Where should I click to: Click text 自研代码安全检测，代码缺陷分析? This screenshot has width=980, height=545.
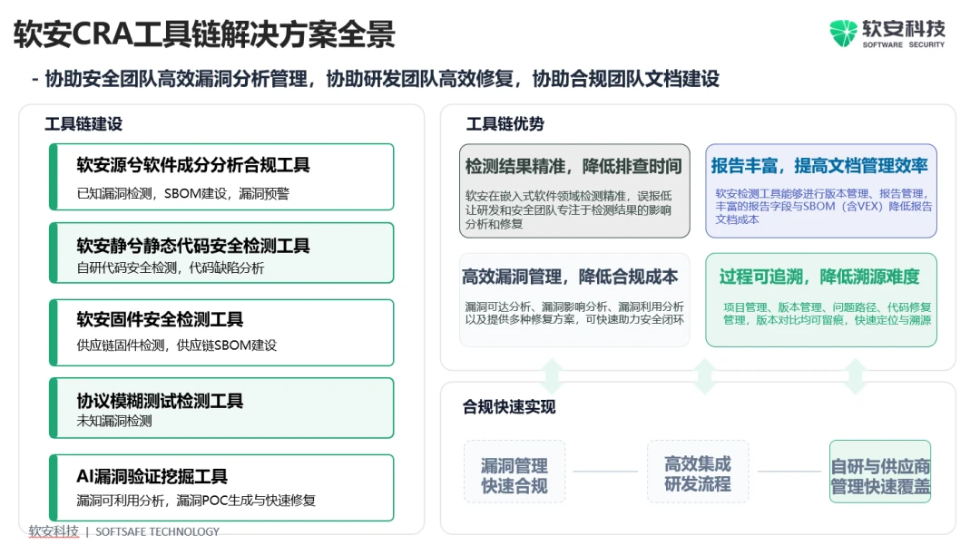tap(170, 268)
